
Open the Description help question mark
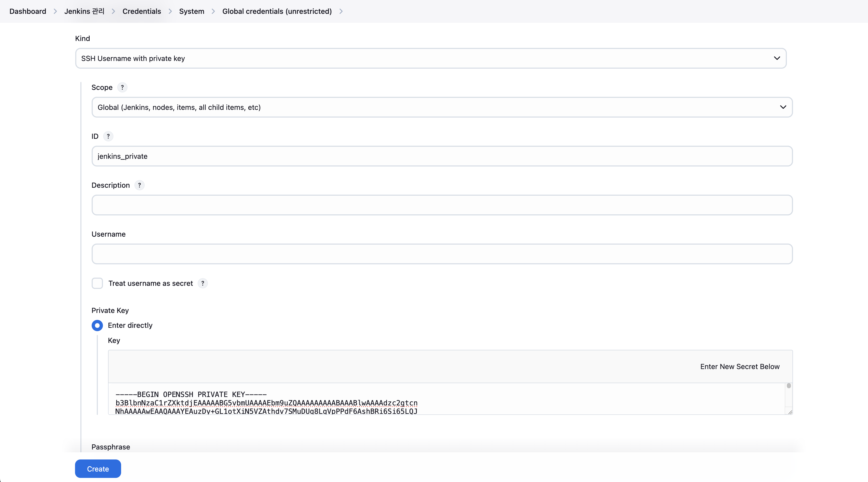click(x=140, y=185)
